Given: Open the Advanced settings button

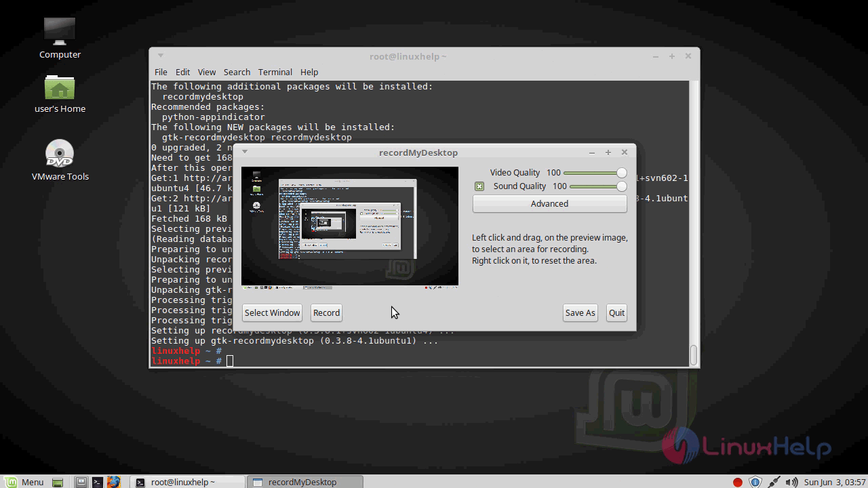Looking at the screenshot, I should (x=549, y=203).
